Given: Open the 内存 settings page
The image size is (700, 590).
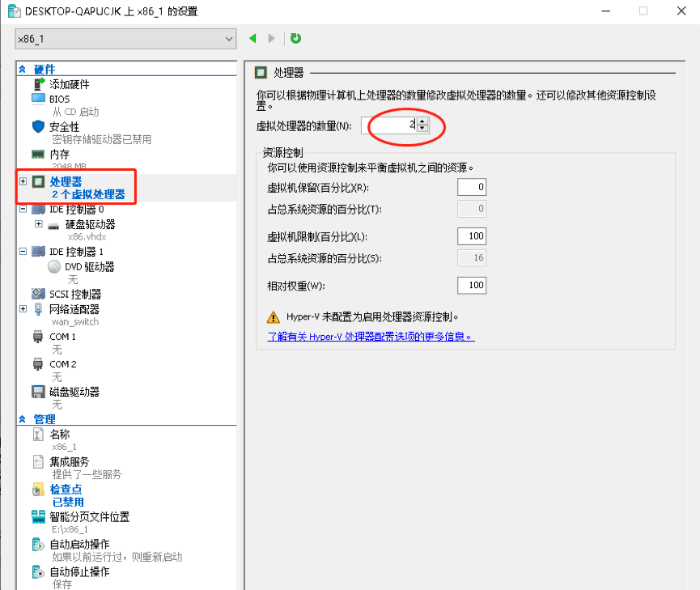Looking at the screenshot, I should pyautogui.click(x=59, y=154).
